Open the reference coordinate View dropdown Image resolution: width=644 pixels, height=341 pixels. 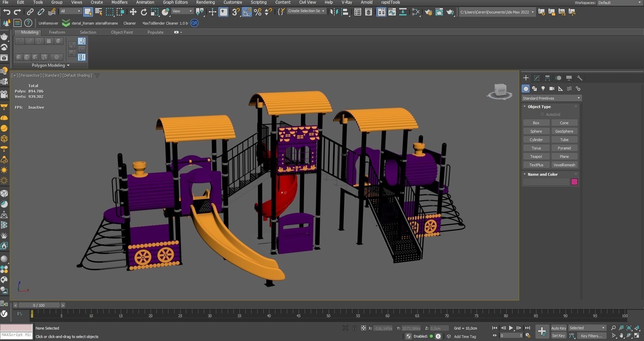click(x=182, y=11)
